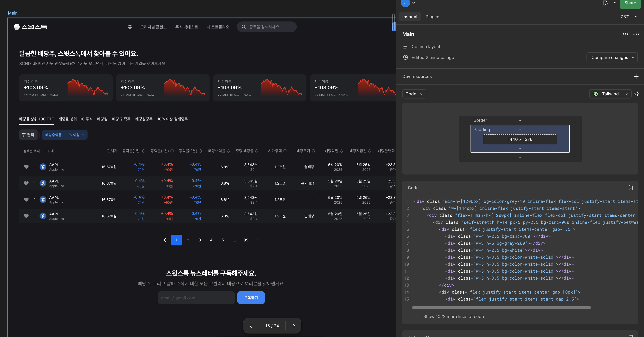Go to previous frame in the 16 / 24 navigator
This screenshot has height=337, width=644.
pos(251,326)
